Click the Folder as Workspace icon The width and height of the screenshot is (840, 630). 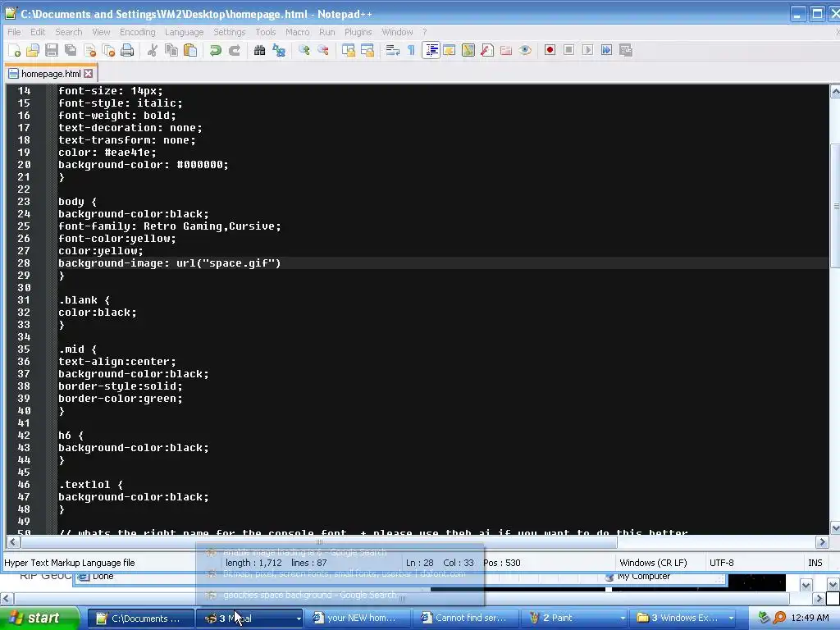tap(505, 50)
